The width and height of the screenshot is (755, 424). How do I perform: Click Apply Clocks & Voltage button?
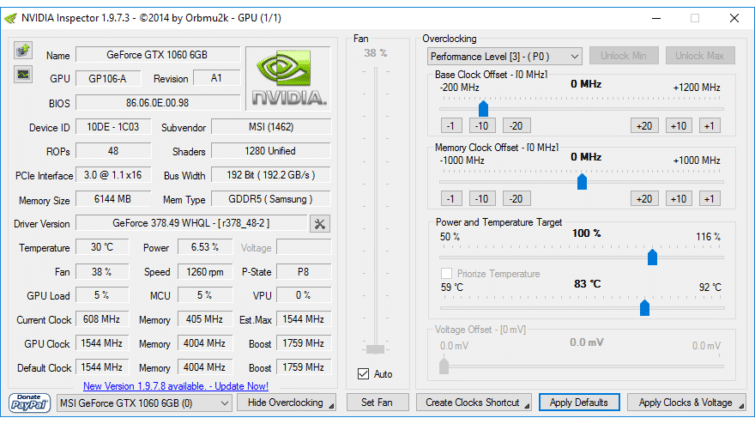(x=687, y=402)
